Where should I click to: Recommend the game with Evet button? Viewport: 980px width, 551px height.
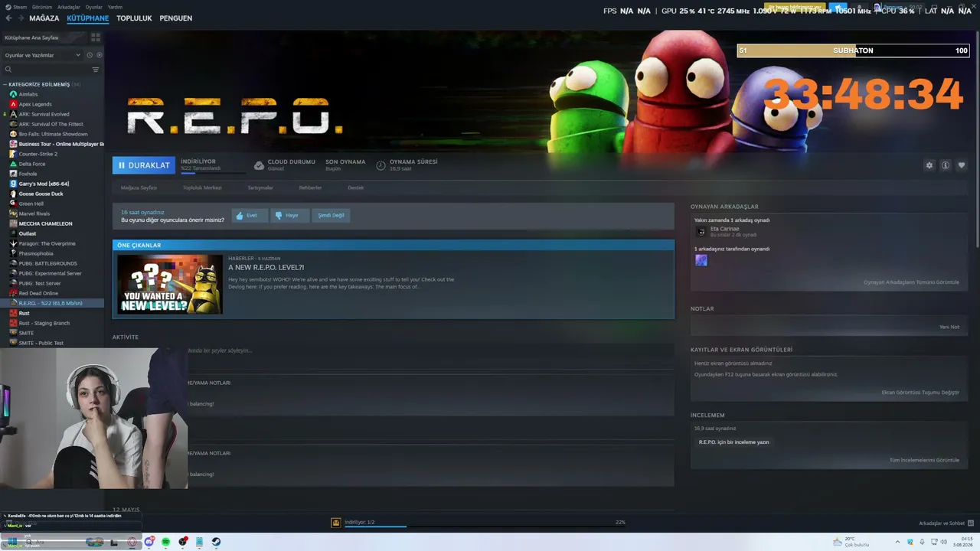point(250,215)
